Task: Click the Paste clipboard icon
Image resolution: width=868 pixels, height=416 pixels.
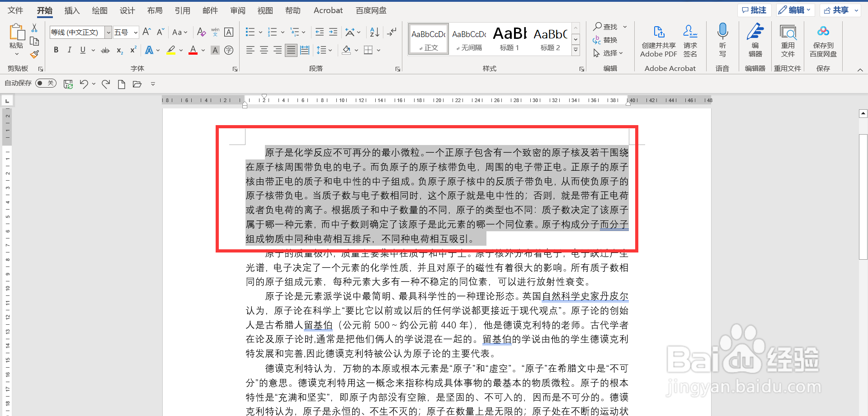Action: 16,33
